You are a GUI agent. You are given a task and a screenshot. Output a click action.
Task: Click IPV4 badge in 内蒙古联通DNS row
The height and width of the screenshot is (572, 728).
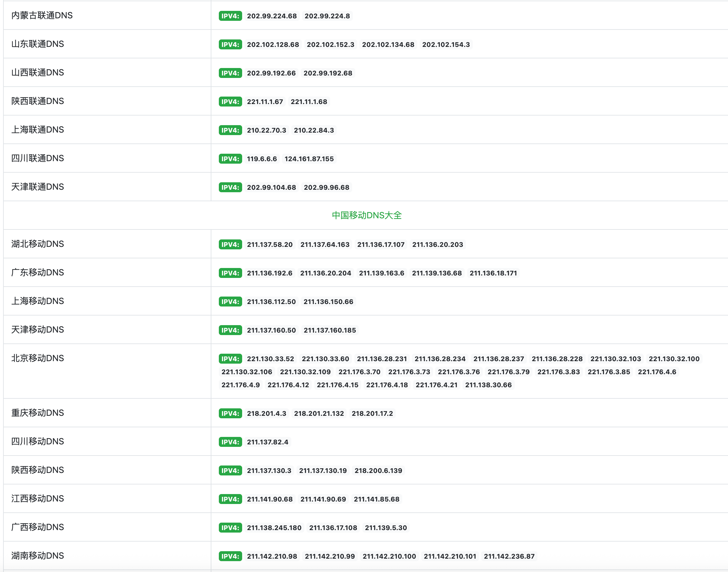pos(230,16)
